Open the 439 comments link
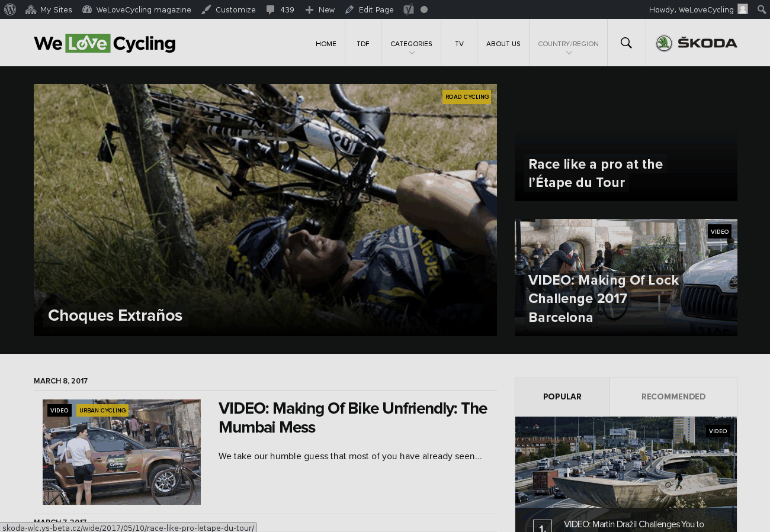 (x=280, y=9)
